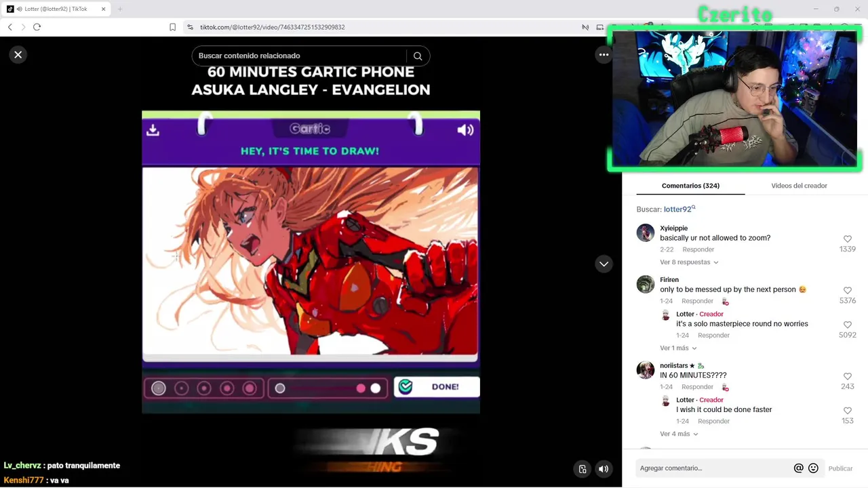The height and width of the screenshot is (488, 868).
Task: Open Firiren's profile avatar
Action: 646,285
